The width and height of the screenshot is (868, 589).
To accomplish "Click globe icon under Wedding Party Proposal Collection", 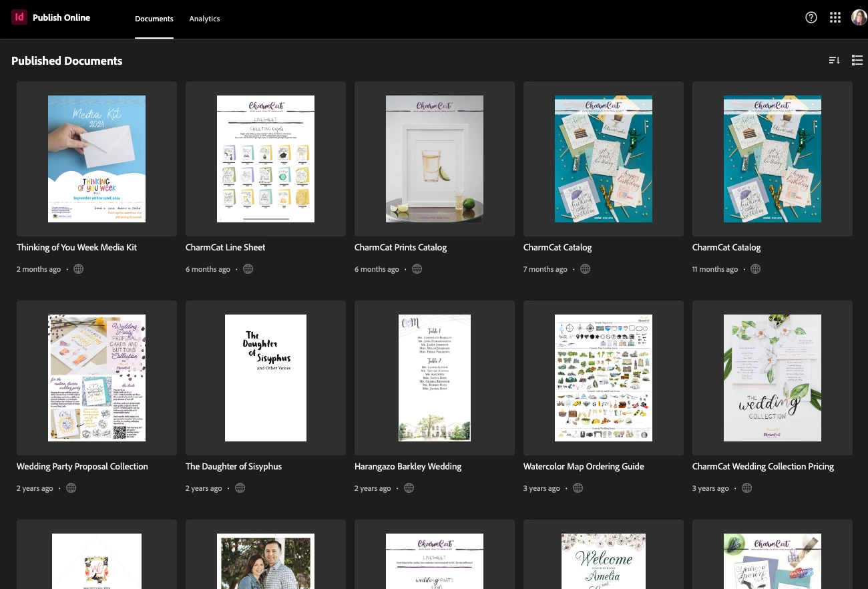I will click(71, 488).
